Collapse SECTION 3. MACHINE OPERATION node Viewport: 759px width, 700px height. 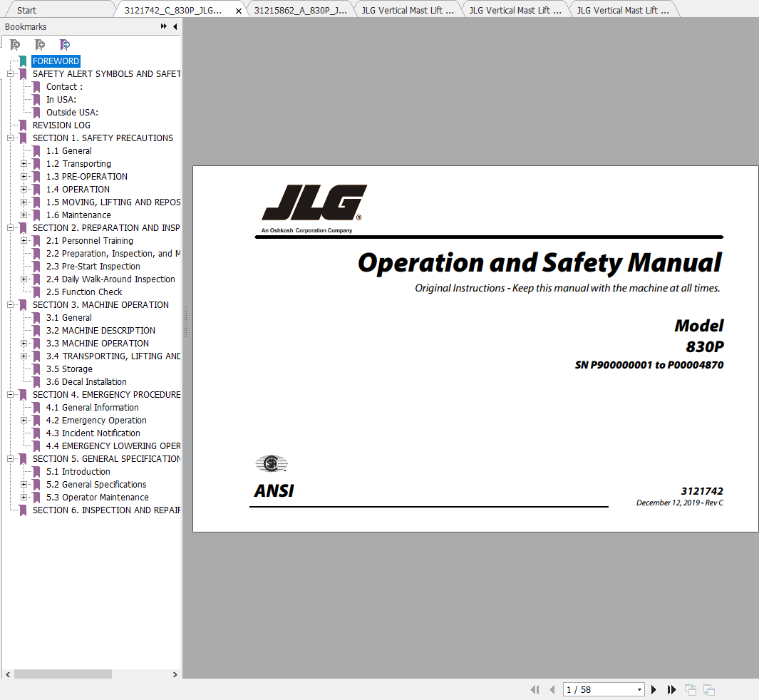click(x=10, y=305)
